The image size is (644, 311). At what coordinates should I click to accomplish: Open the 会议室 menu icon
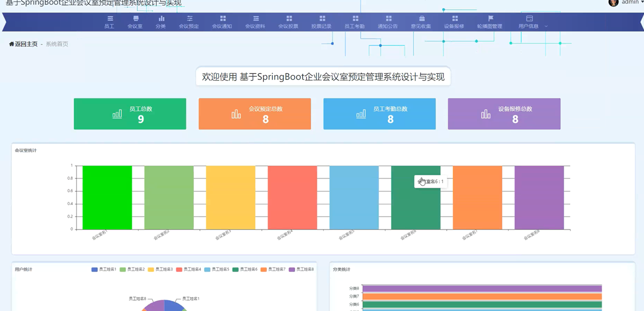(x=136, y=18)
